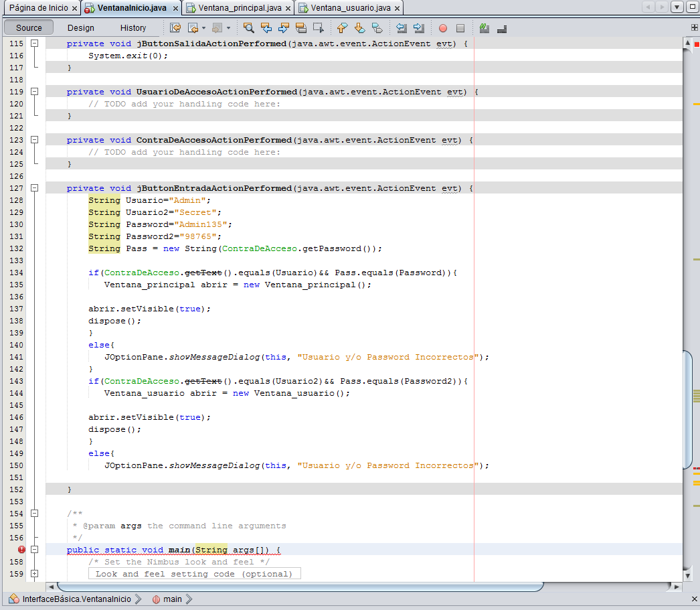
Task: Open the Ventana_principal.java tab
Action: coord(240,7)
